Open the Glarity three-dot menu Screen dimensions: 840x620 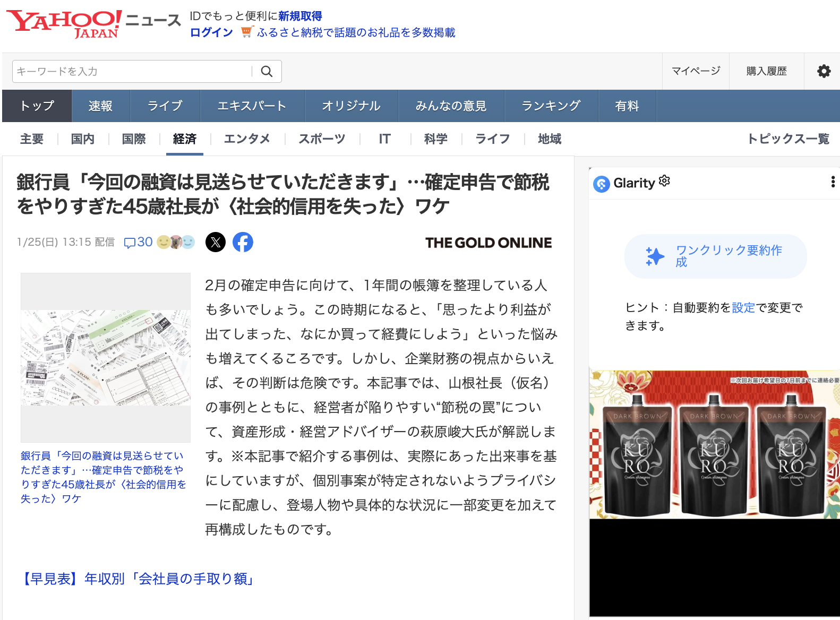833,182
